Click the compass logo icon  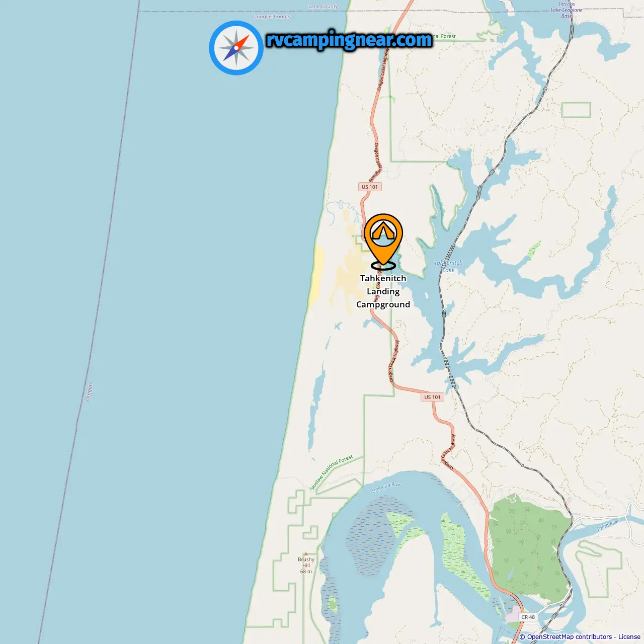[236, 48]
